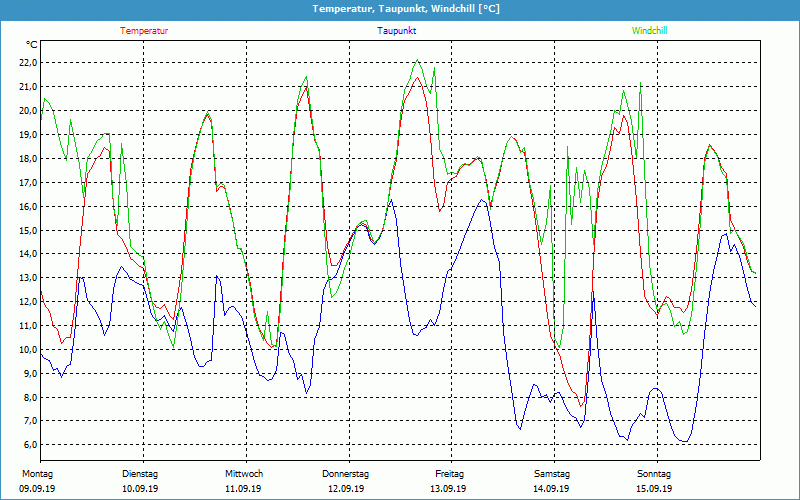Viewport: 800px width, 500px height.
Task: Click the '16,0' y-axis value
Action: 28,207
